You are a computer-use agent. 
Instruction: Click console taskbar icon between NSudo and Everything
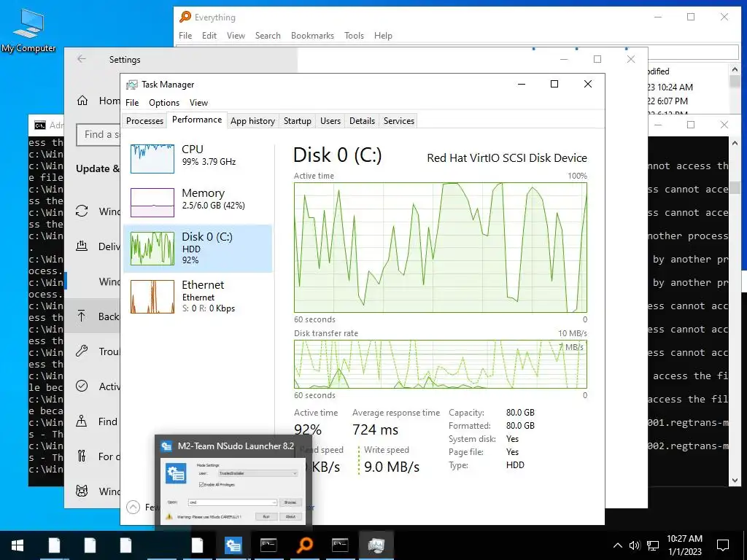(x=268, y=545)
